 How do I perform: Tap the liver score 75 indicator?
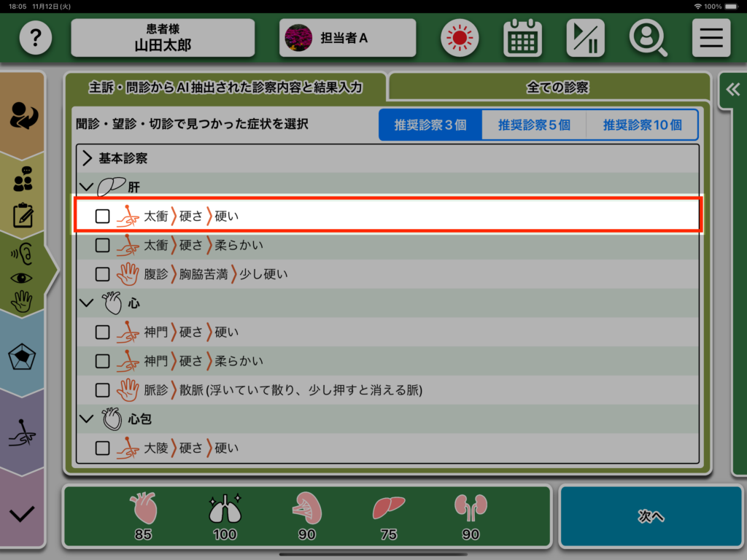(388, 518)
